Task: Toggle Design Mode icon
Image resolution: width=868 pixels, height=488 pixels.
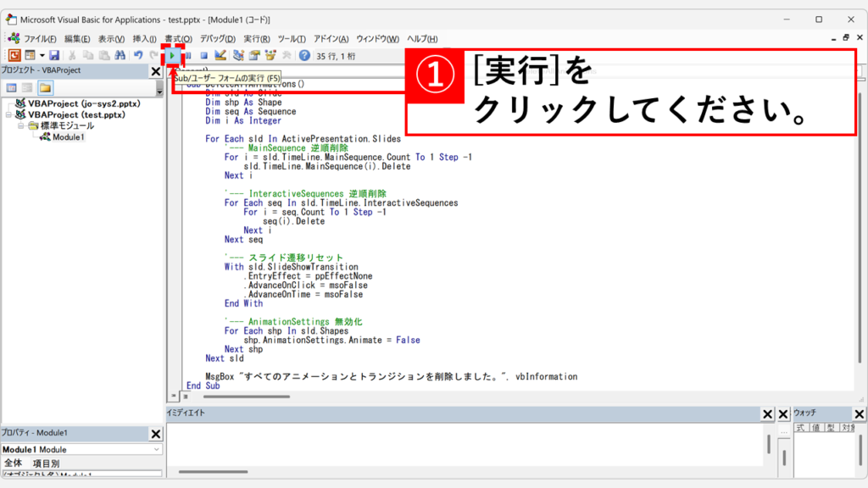Action: pyautogui.click(x=220, y=55)
